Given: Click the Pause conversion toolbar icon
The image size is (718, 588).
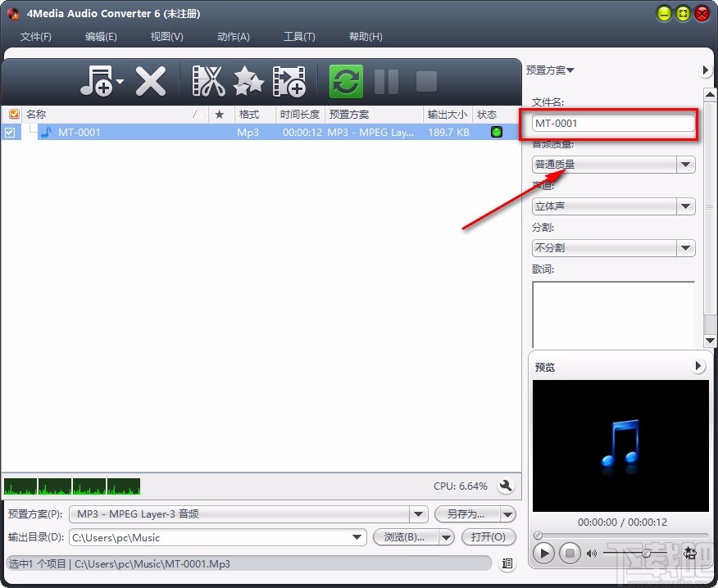Looking at the screenshot, I should pyautogui.click(x=386, y=81).
